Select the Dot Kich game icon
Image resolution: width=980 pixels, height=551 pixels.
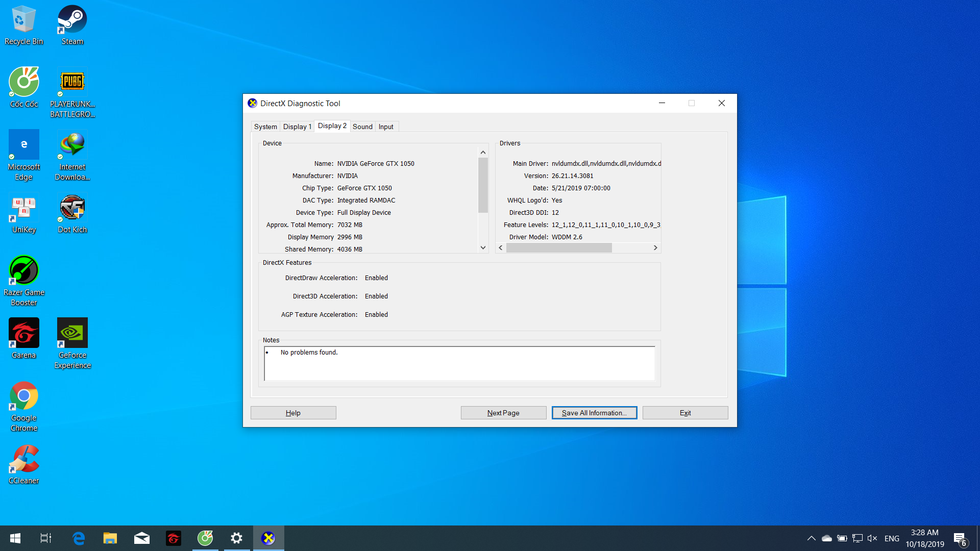pos(72,213)
